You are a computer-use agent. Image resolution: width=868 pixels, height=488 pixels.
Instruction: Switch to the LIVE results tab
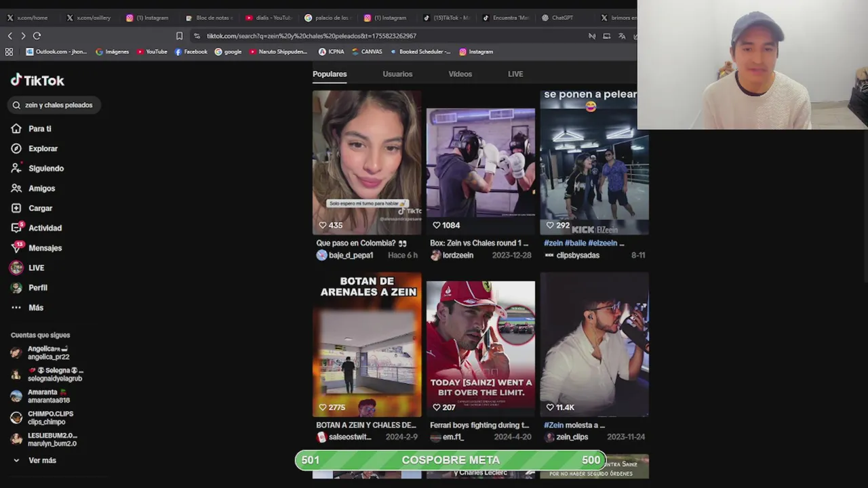[515, 74]
